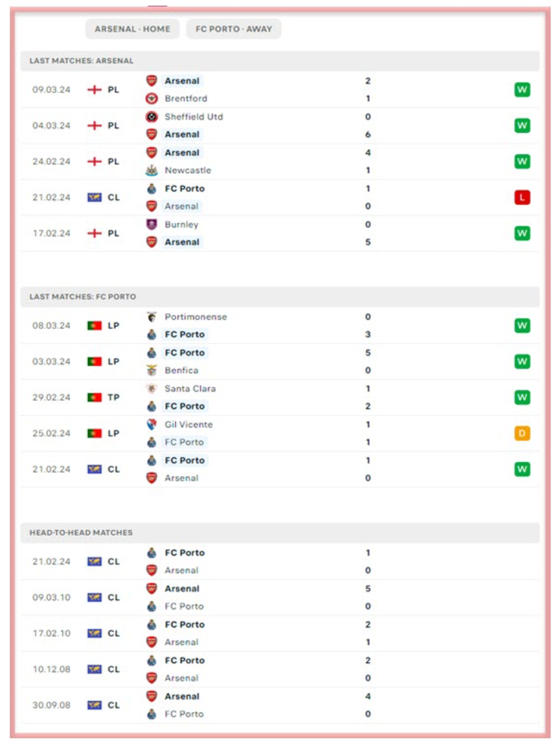Image resolution: width=560 pixels, height=745 pixels.
Task: Open the Brentford team link
Action: tap(186, 99)
